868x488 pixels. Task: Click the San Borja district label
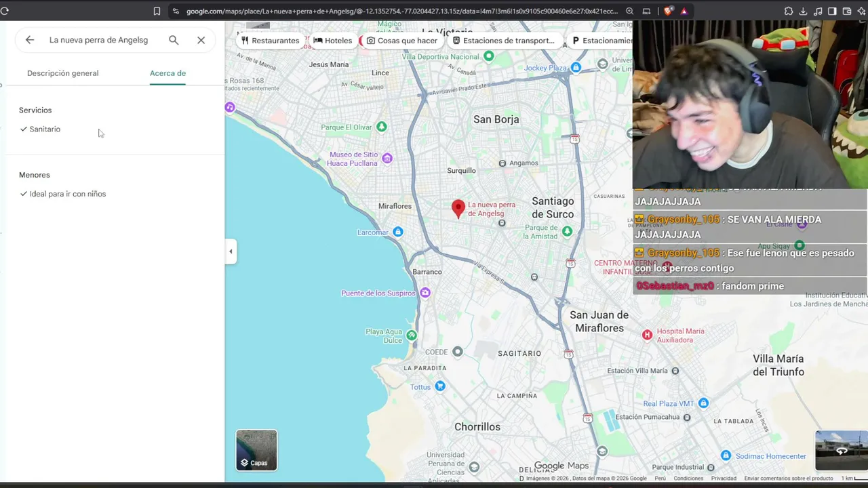pyautogui.click(x=496, y=119)
